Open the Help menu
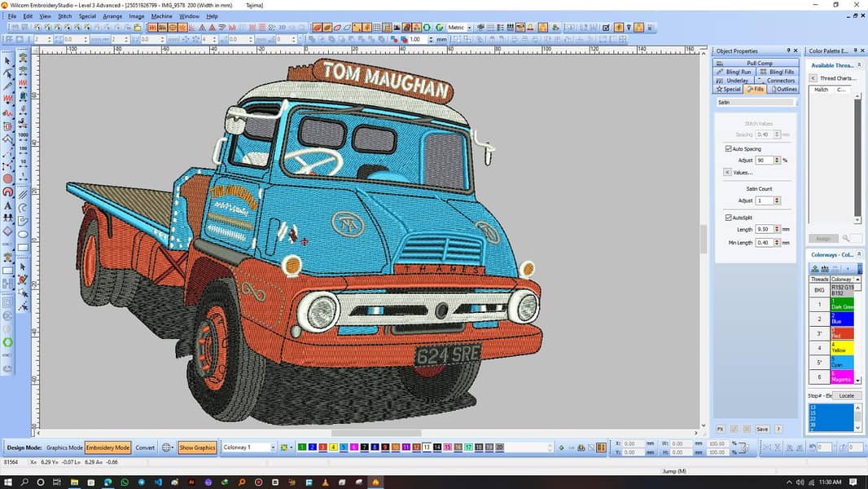The height and width of the screenshot is (489, 868). (x=212, y=16)
